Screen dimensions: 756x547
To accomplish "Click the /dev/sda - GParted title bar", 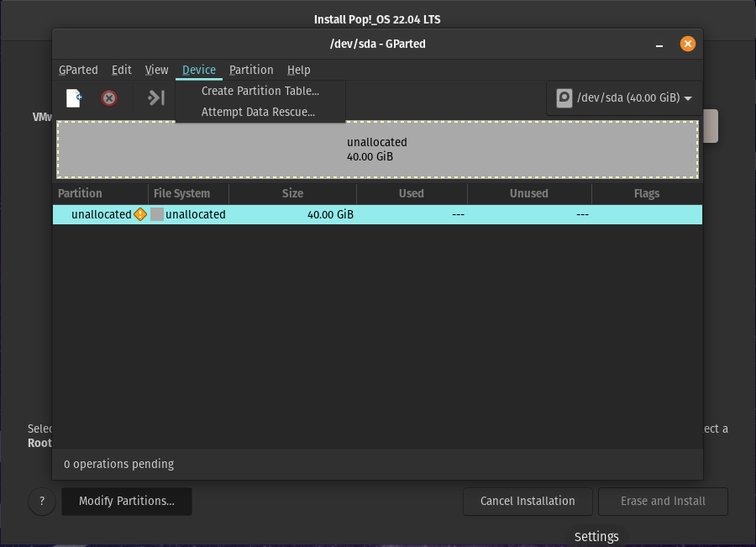I will tap(377, 44).
